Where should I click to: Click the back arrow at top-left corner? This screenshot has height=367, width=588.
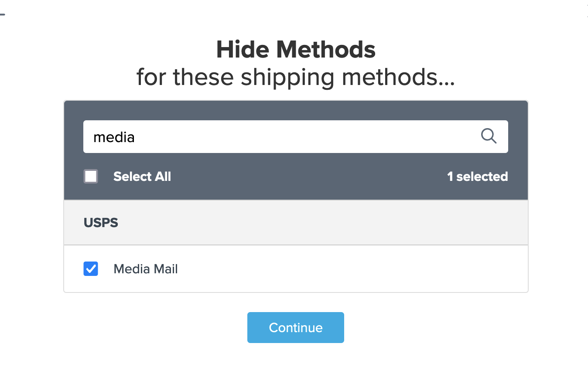pos(2,14)
